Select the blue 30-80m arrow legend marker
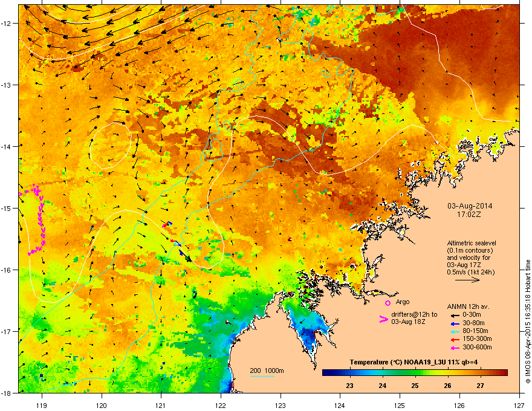Image resolution: width=532 pixels, height=411 pixels. (x=455, y=324)
